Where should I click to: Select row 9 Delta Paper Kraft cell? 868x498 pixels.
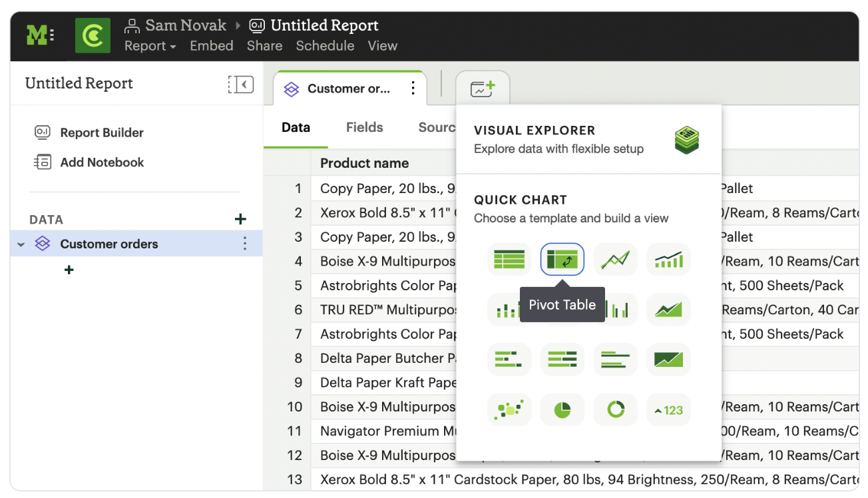pos(384,382)
